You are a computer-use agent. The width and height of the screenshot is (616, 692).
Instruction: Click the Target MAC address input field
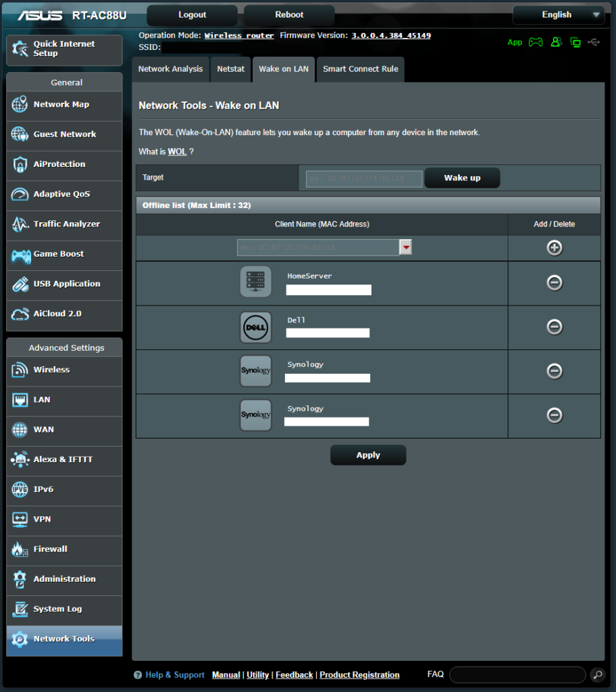tap(364, 178)
